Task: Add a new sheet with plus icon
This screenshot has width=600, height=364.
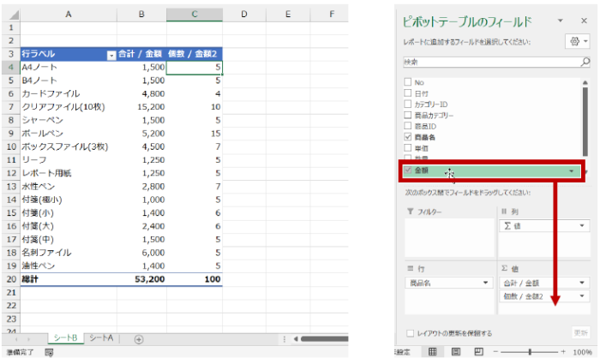Action: tap(139, 338)
